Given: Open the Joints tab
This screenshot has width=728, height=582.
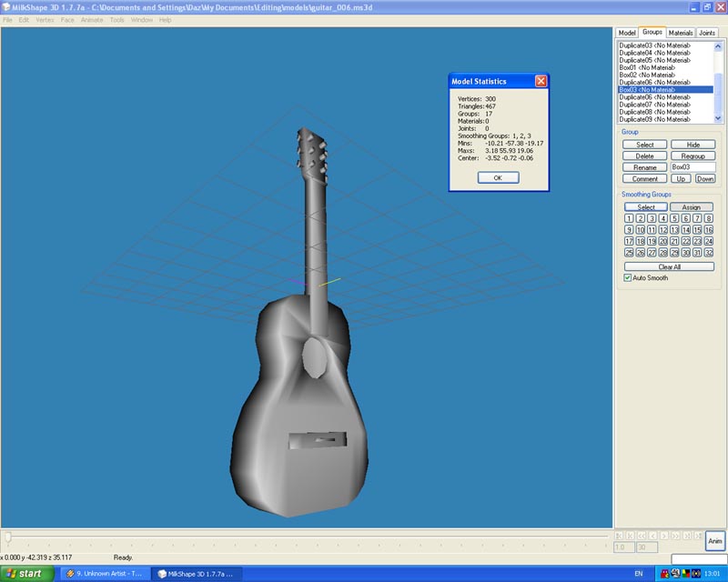Looking at the screenshot, I should 707,33.
